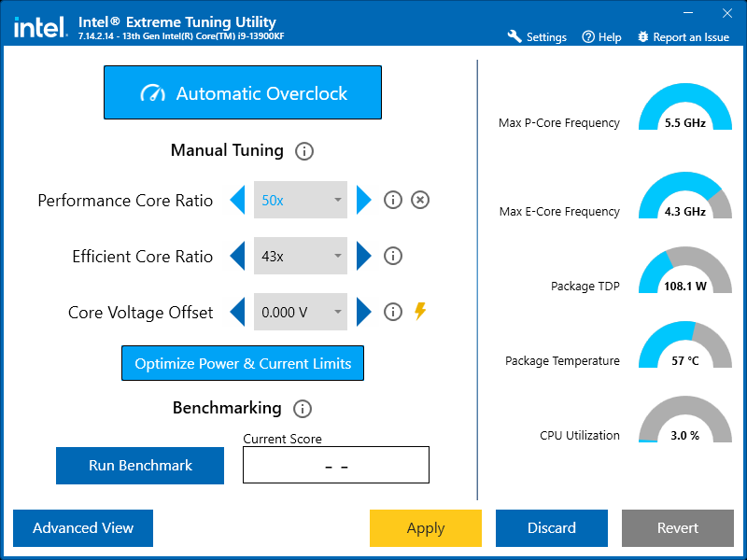The image size is (747, 560).
Task: Click info icon beside Core Voltage Offset
Action: click(x=393, y=312)
